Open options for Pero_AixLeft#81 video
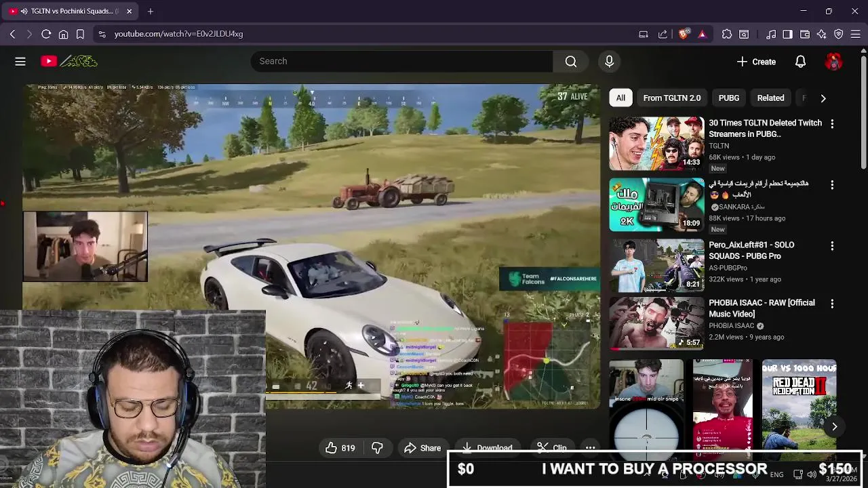The height and width of the screenshot is (488, 868). [832, 246]
